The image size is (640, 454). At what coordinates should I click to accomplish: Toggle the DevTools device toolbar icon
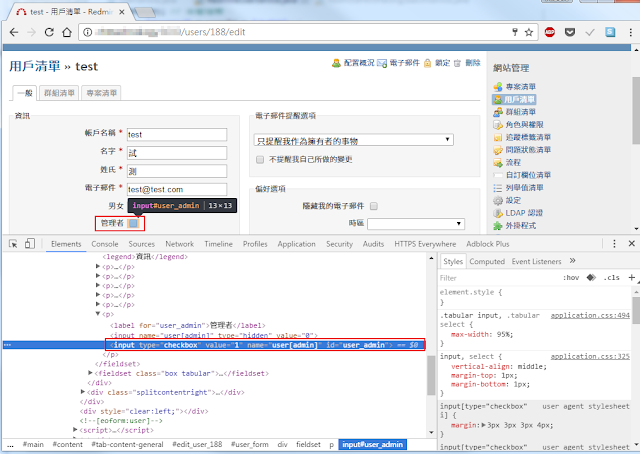pyautogui.click(x=30, y=244)
